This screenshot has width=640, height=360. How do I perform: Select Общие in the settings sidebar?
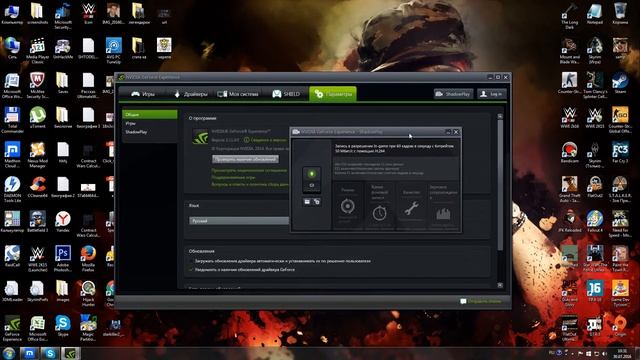click(x=150, y=115)
